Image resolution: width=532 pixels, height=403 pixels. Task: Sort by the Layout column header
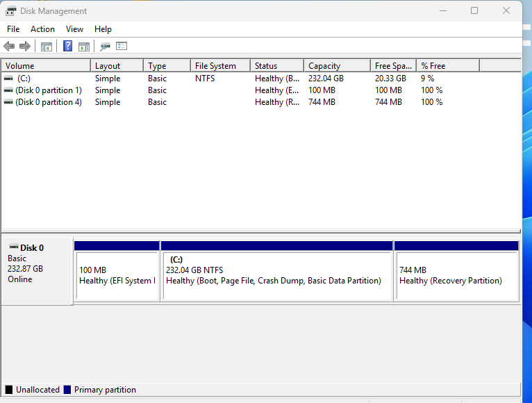(x=117, y=65)
